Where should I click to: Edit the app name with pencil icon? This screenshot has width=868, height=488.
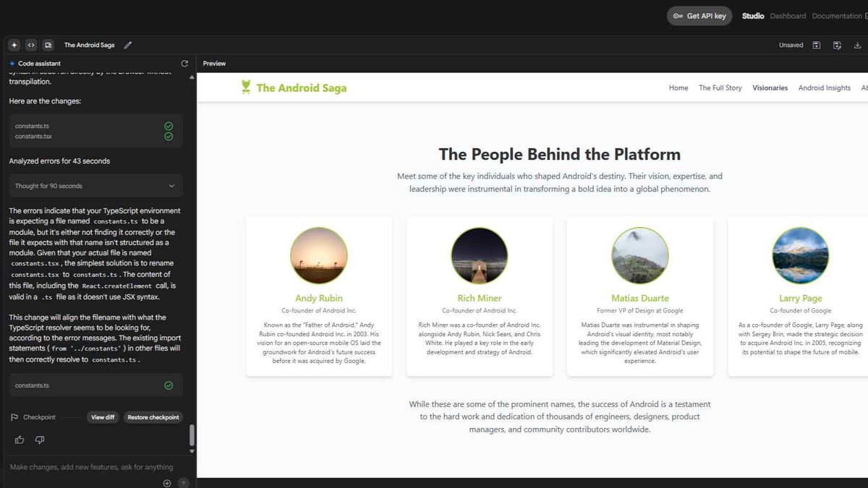click(128, 45)
